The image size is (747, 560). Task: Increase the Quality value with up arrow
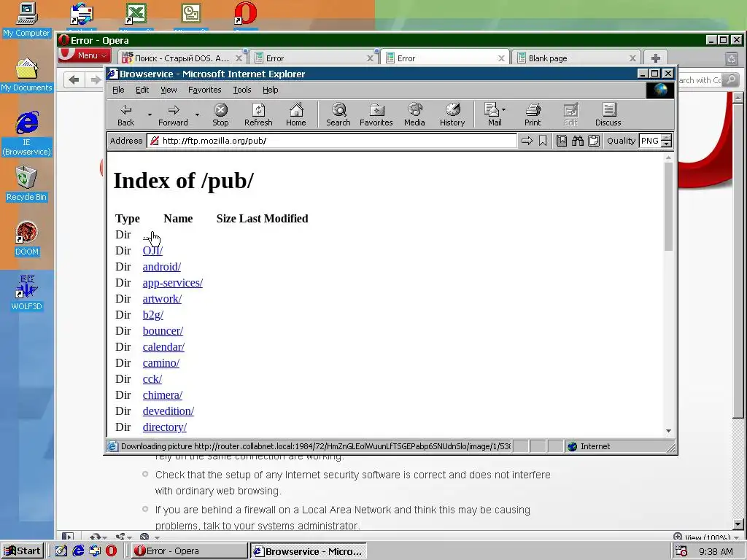pyautogui.click(x=667, y=138)
